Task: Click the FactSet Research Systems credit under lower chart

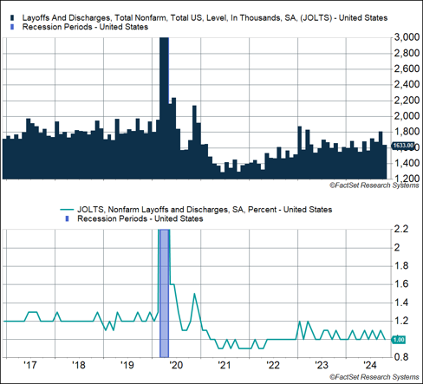Action: pos(374,377)
